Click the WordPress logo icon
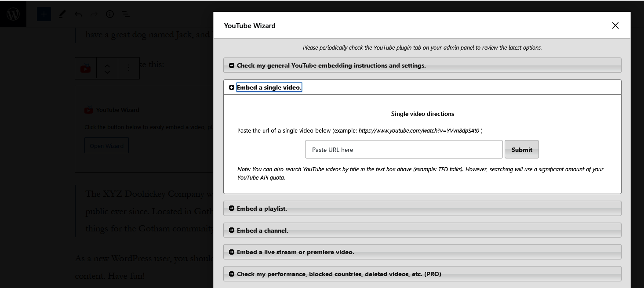The image size is (644, 288). [x=13, y=14]
